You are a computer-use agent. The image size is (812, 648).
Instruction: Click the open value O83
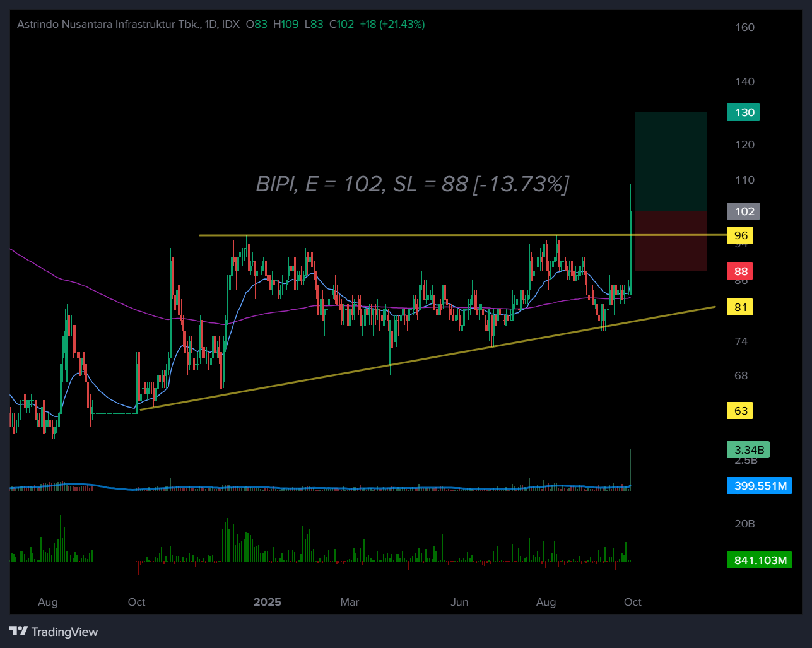tap(256, 24)
